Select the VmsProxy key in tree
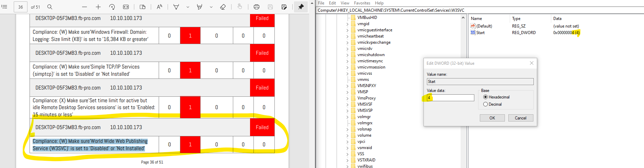 366,98
